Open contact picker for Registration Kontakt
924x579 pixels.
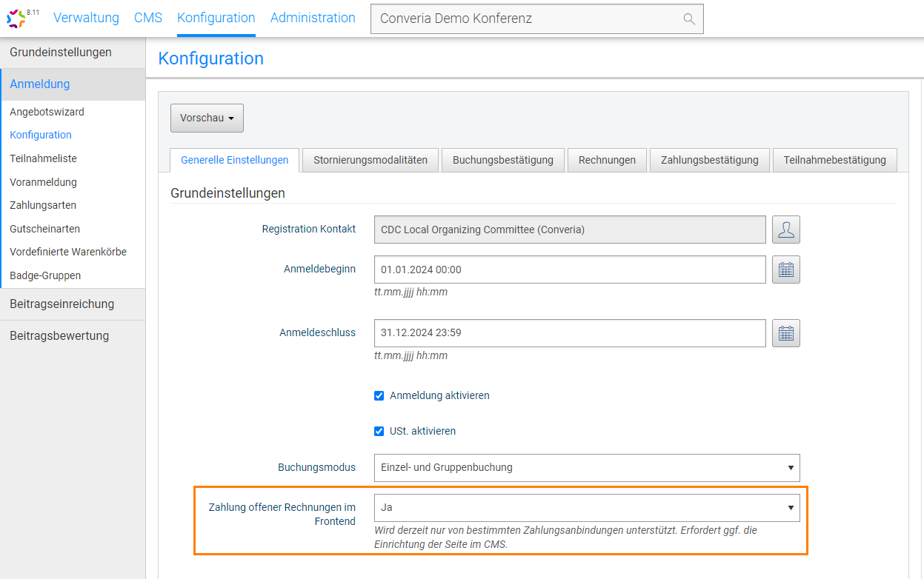[786, 230]
